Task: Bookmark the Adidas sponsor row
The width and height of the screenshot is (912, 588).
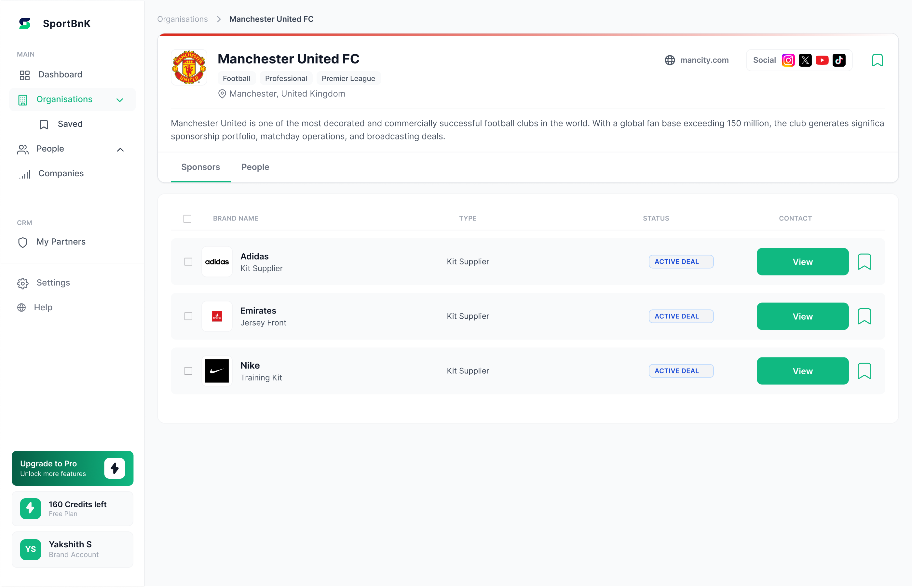Action: pos(864,262)
